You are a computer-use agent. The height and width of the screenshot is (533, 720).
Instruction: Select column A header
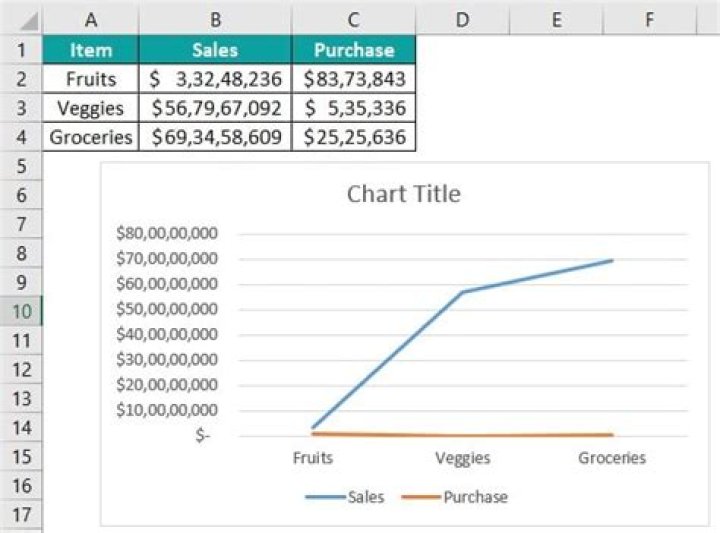(90, 20)
